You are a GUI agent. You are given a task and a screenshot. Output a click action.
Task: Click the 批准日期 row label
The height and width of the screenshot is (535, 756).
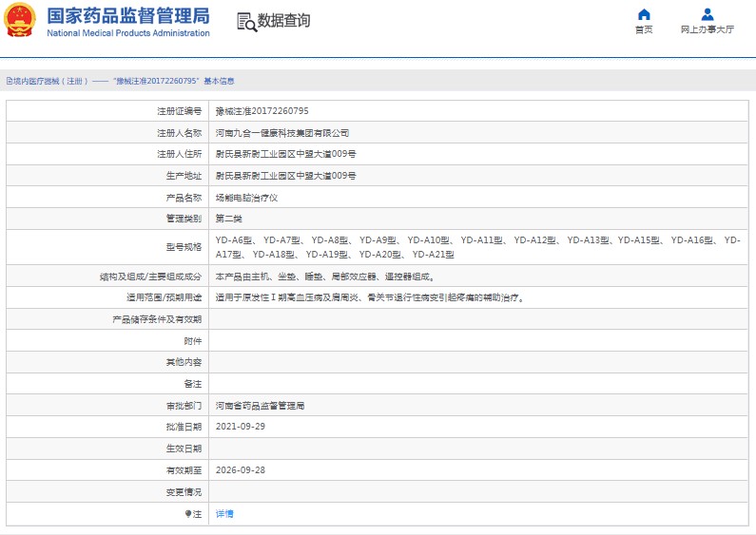tap(184, 427)
